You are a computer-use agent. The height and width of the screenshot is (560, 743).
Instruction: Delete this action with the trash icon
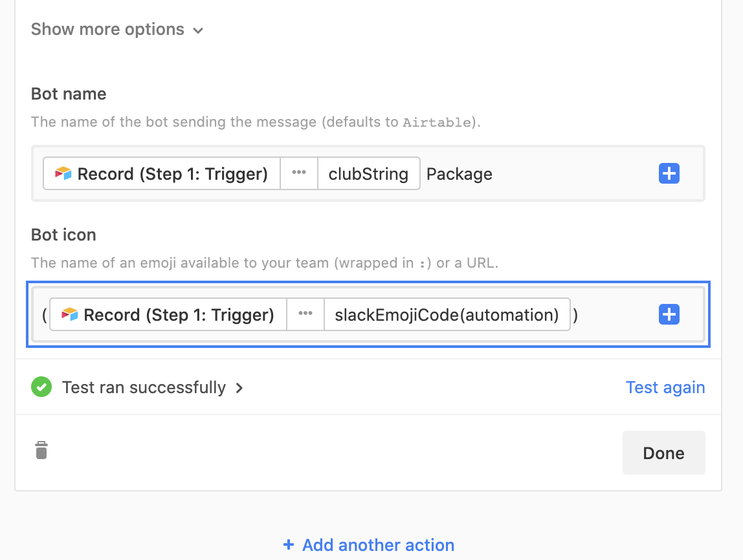(x=41, y=450)
